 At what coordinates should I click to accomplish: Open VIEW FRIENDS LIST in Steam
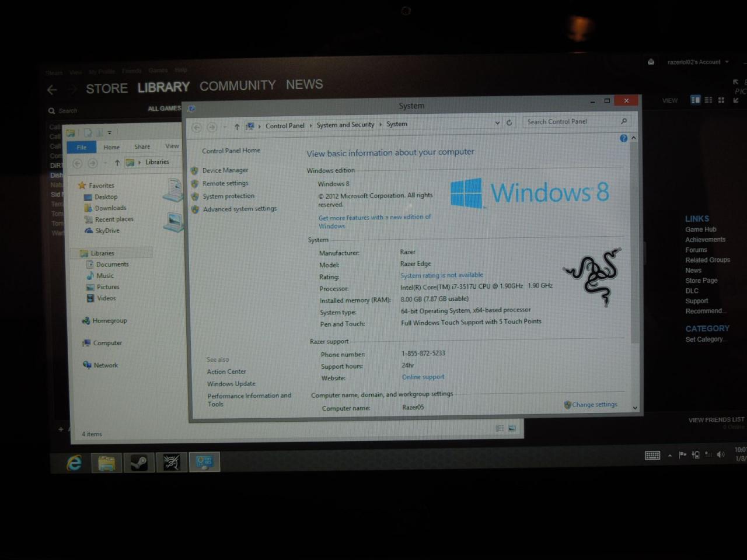click(x=717, y=420)
